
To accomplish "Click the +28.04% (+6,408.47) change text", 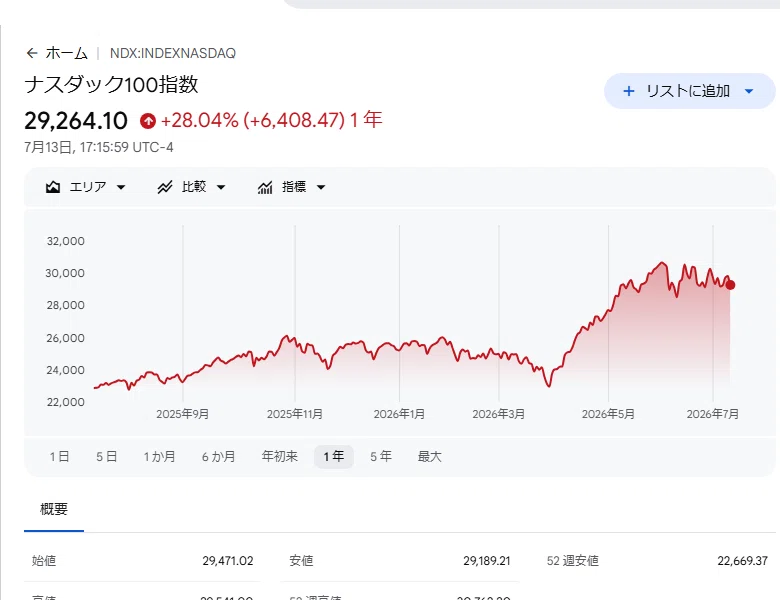I will click(x=253, y=120).
